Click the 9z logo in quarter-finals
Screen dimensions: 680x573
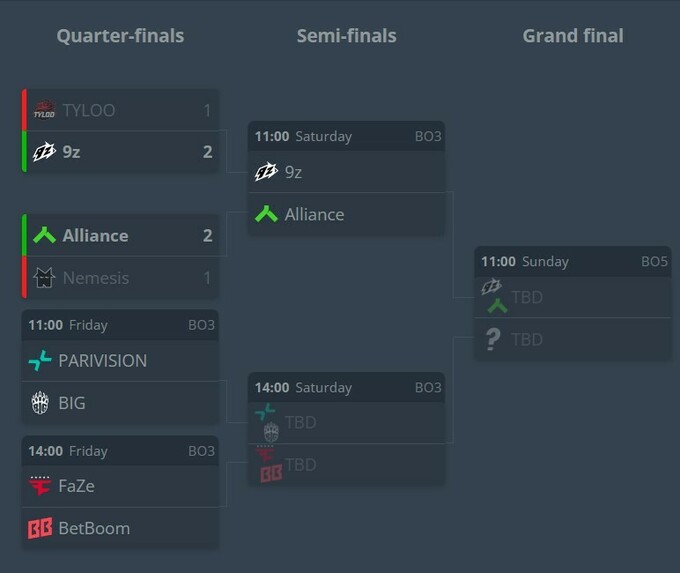point(44,152)
